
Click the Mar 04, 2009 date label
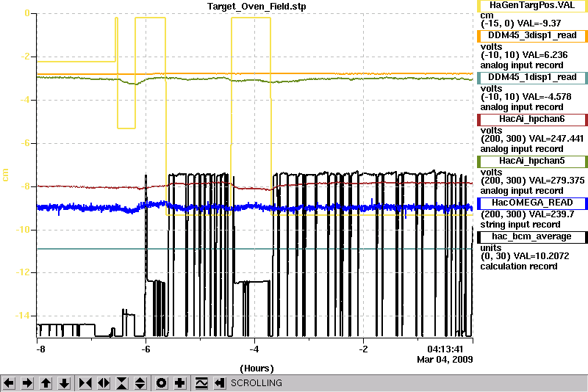[x=445, y=360]
